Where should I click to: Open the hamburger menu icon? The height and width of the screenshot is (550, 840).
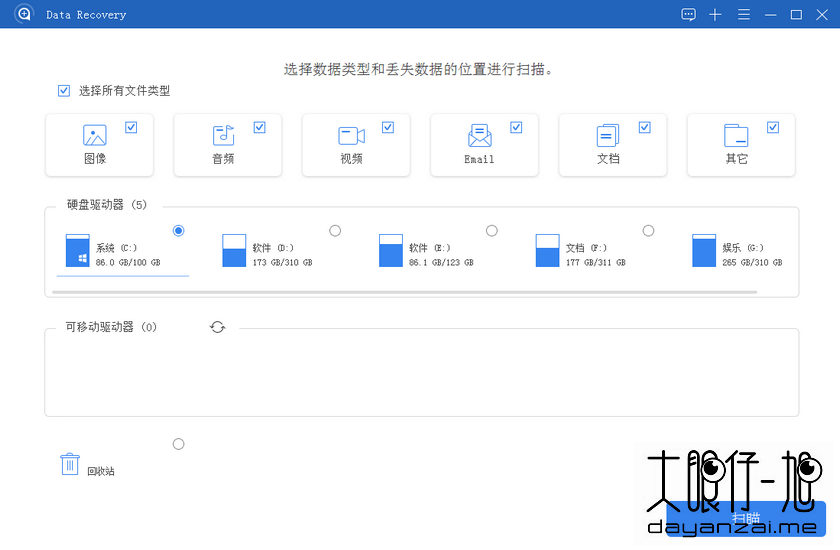click(744, 14)
